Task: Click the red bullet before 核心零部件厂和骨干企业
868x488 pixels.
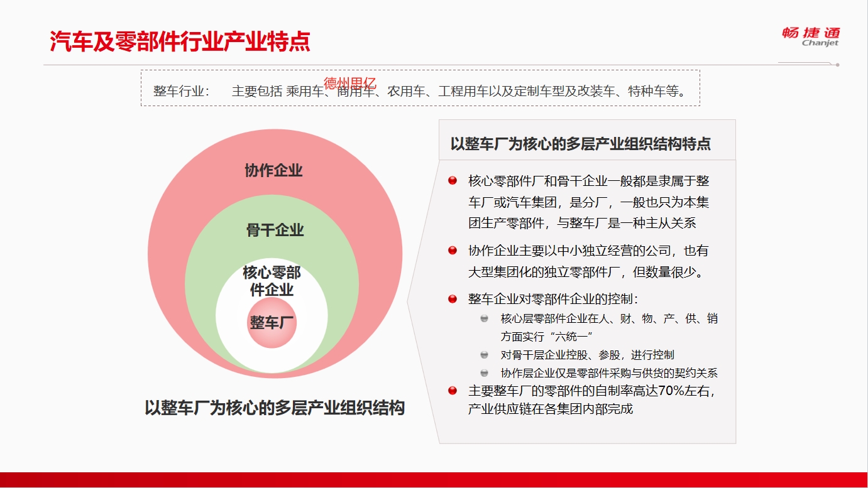Action: [452, 181]
